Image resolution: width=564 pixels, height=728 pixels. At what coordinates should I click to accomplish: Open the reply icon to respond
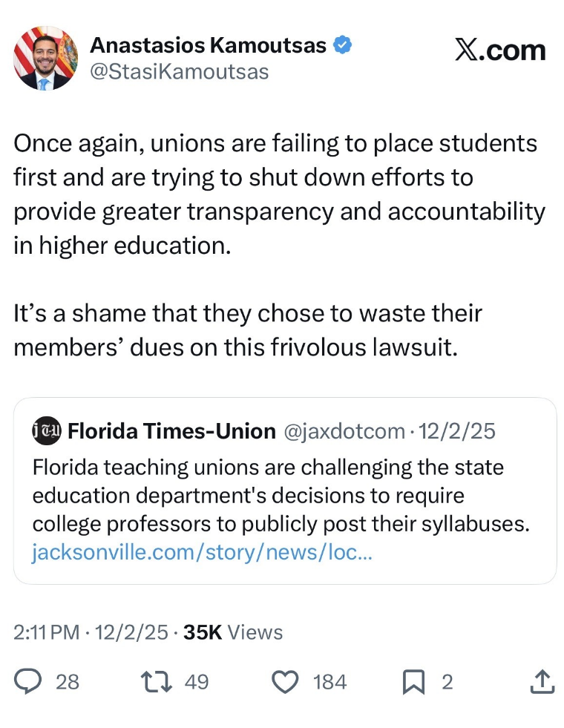28,682
